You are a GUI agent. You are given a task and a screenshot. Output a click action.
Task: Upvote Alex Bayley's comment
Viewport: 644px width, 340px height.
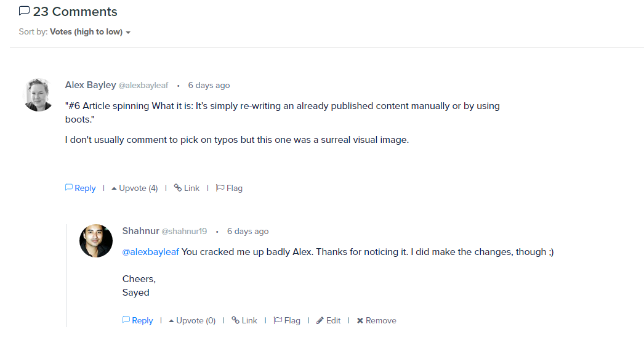coord(135,188)
